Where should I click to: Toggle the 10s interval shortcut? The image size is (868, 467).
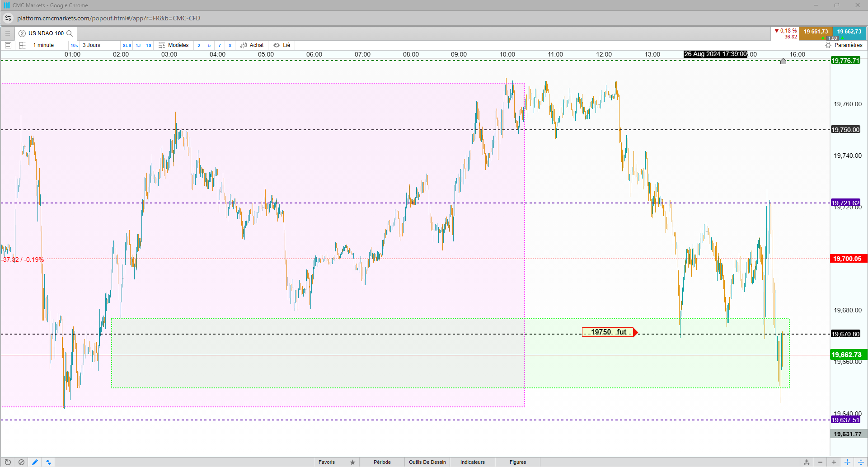tap(74, 45)
